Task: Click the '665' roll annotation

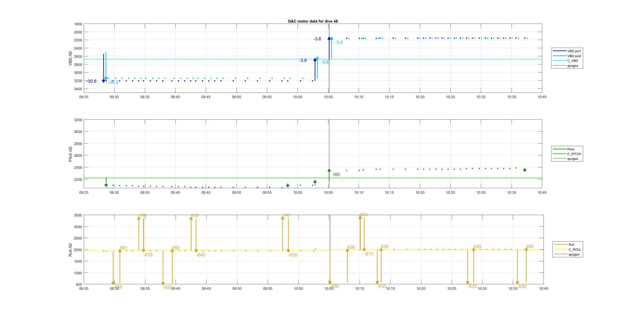Action: [530, 247]
